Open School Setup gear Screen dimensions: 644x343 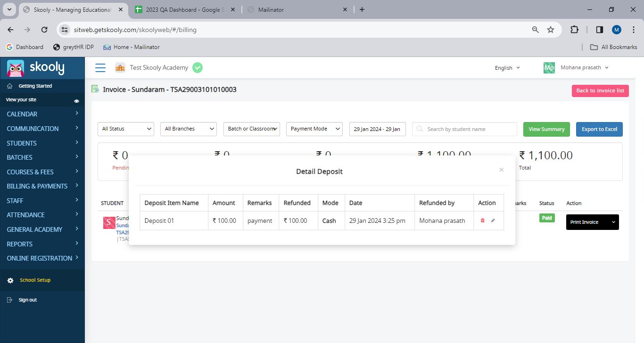tap(10, 280)
